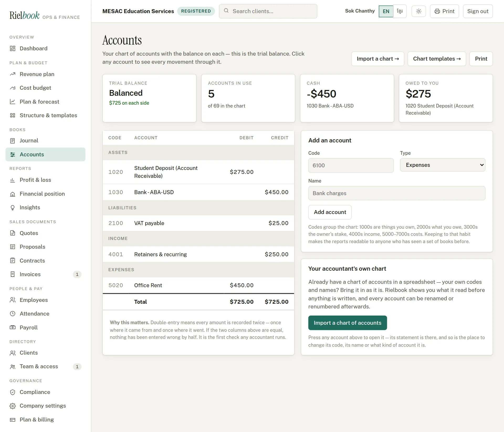The height and width of the screenshot is (432, 504).
Task: Click the Insights lightbulb icon
Action: [x=13, y=208]
